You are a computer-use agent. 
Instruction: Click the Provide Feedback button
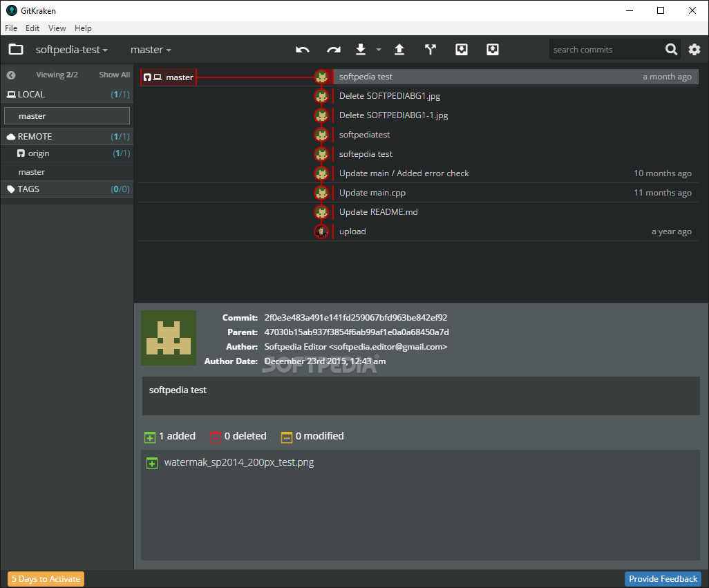click(x=663, y=579)
